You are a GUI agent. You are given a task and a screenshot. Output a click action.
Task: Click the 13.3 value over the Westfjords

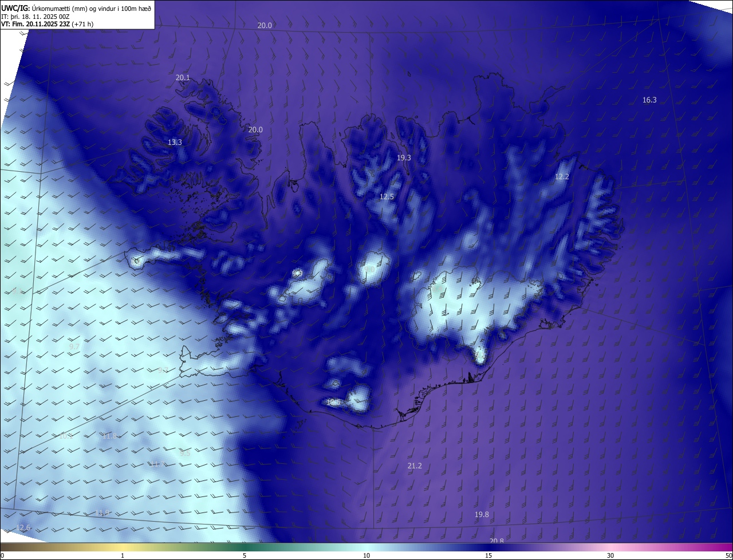coord(175,143)
